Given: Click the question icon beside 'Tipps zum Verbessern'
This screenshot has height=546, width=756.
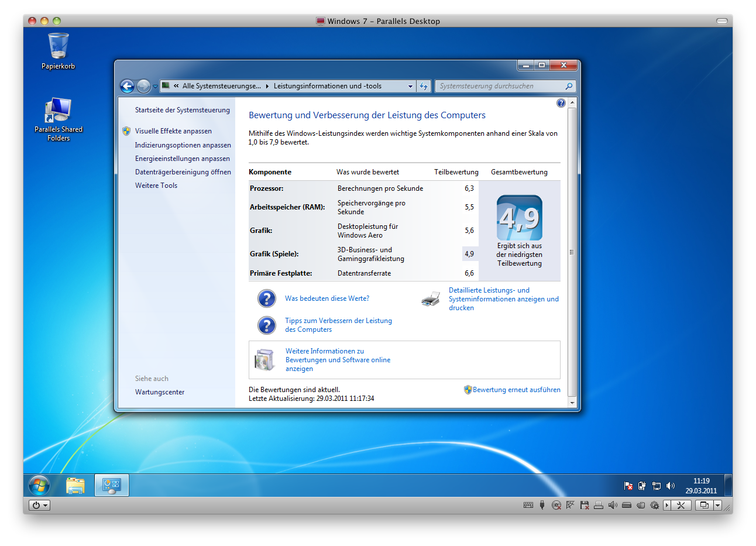Looking at the screenshot, I should [x=267, y=325].
